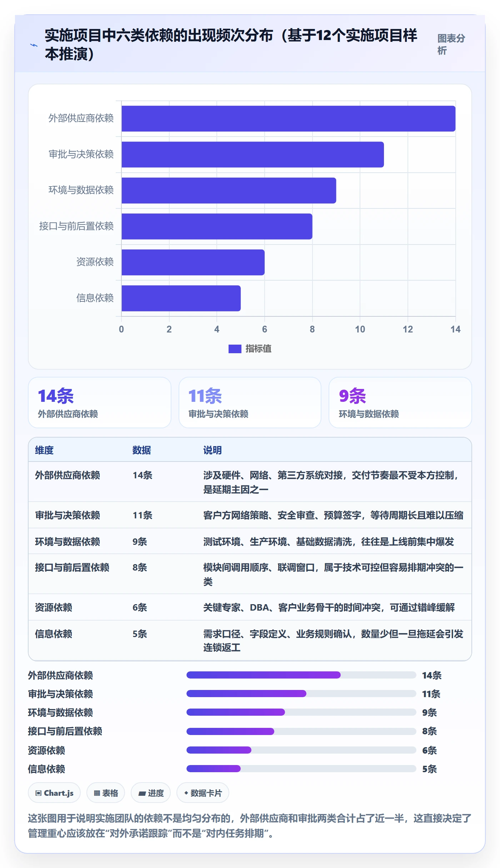Click the 信息依赖 y-axis label in chart
Screen dimensions: 500x868
(95, 298)
